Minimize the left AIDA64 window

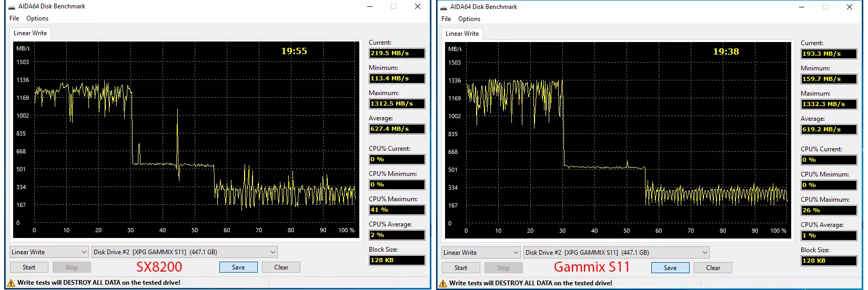pyautogui.click(x=370, y=7)
